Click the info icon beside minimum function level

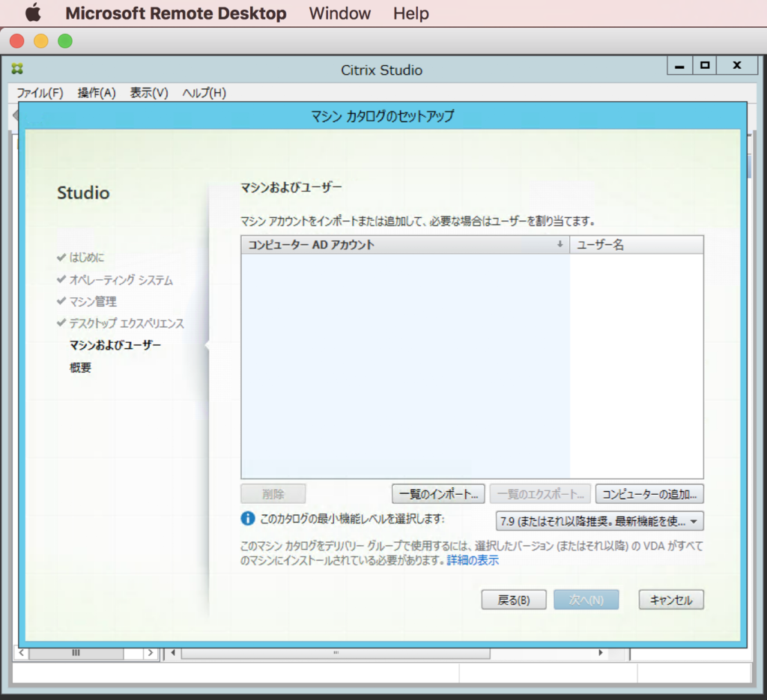[248, 519]
